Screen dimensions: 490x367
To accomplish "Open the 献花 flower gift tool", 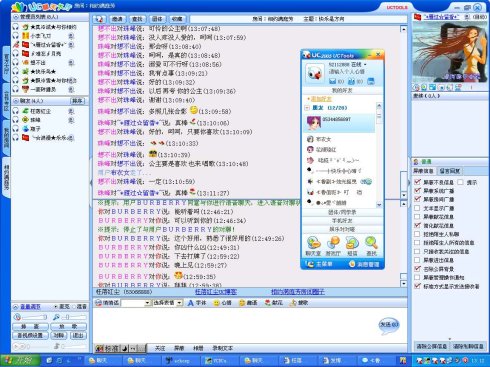I will pos(273,303).
